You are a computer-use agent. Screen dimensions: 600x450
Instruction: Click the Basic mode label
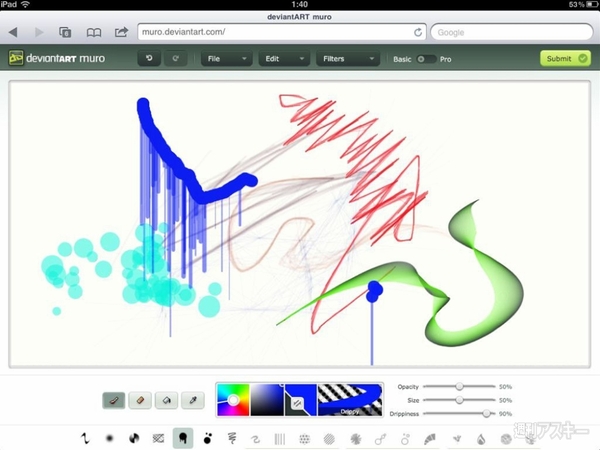tap(402, 59)
